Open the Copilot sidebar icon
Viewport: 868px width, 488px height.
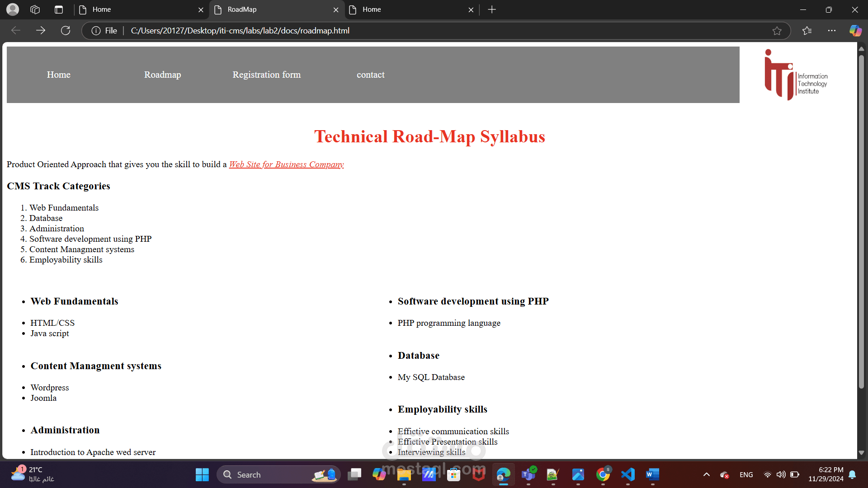coord(855,30)
